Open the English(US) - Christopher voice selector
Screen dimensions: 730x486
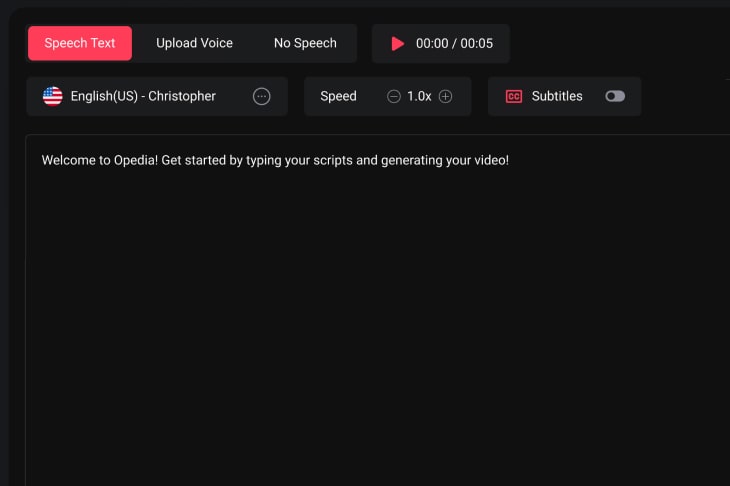(143, 97)
